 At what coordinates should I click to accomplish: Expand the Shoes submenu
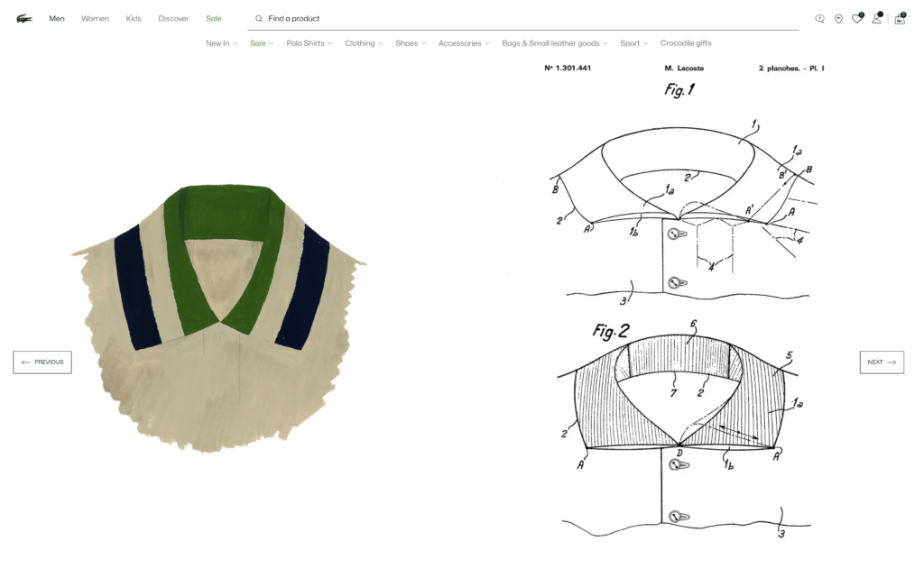tap(411, 43)
